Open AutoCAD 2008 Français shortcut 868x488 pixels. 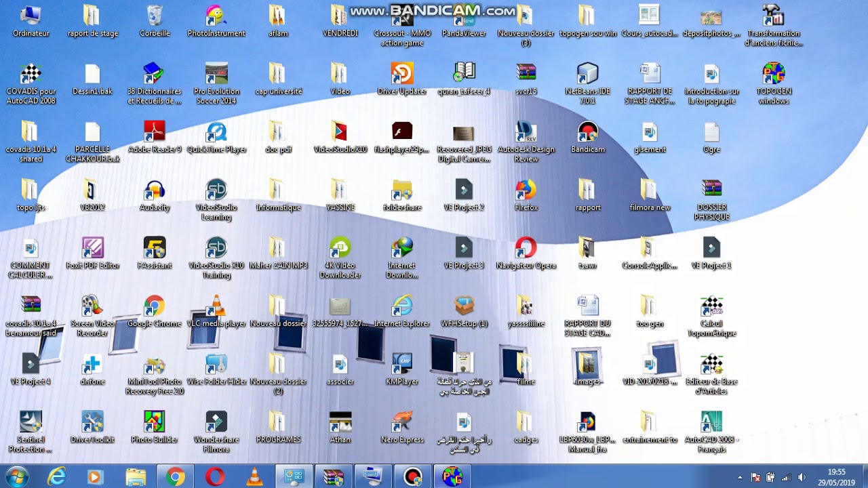tap(711, 432)
